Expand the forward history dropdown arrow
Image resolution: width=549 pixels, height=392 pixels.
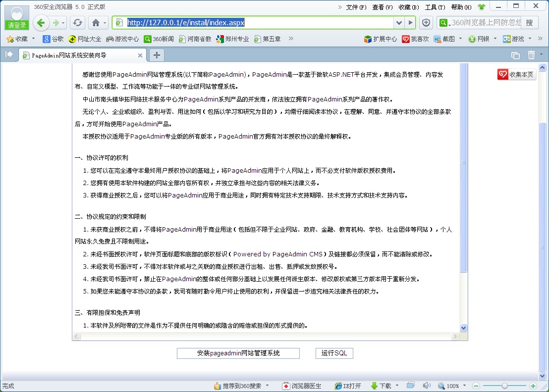(63, 23)
